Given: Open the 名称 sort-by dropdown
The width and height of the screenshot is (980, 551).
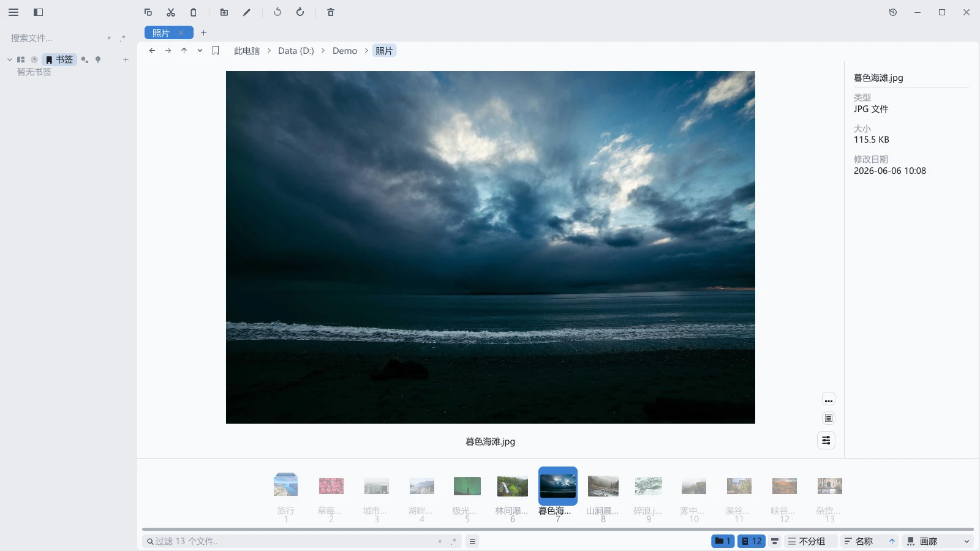Looking at the screenshot, I should pyautogui.click(x=863, y=541).
